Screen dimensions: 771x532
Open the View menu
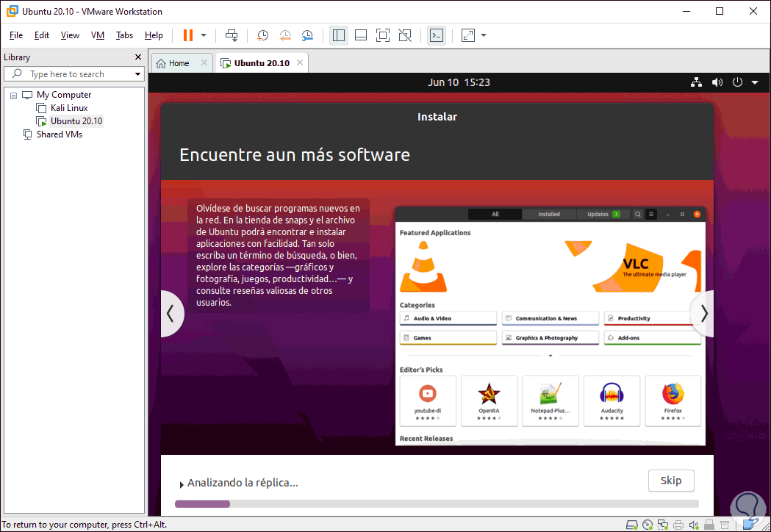70,35
